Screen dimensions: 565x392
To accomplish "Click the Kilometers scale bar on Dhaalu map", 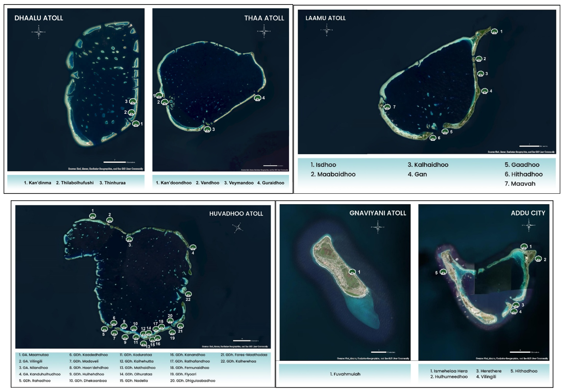I will [x=115, y=162].
